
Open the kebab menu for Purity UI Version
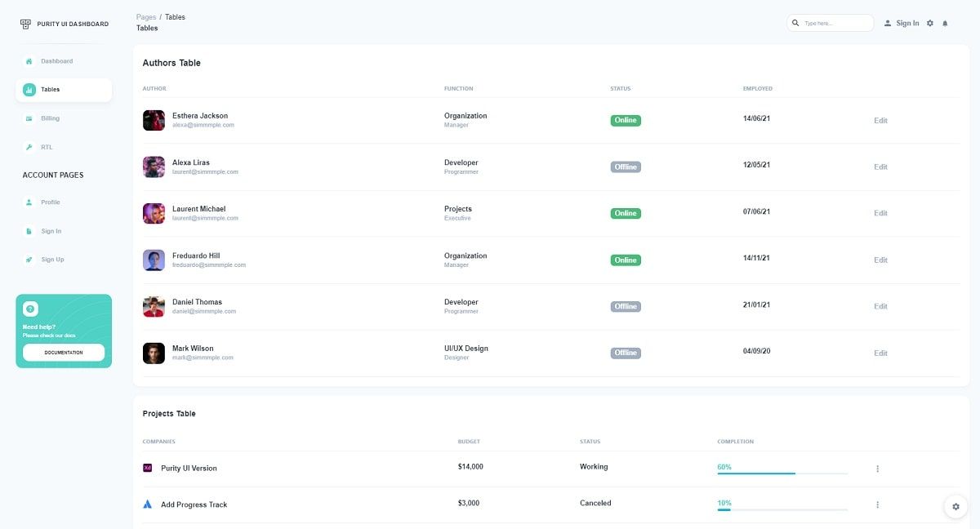878,469
